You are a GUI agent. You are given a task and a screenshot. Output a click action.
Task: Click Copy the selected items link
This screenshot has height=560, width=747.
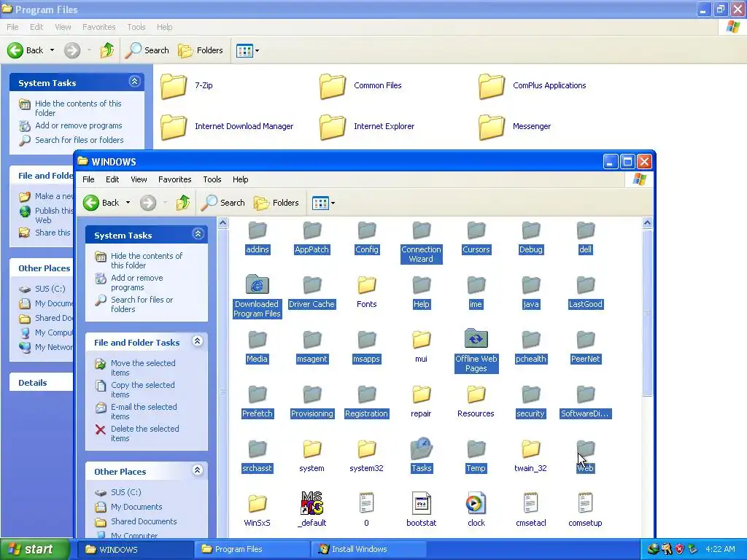143,390
